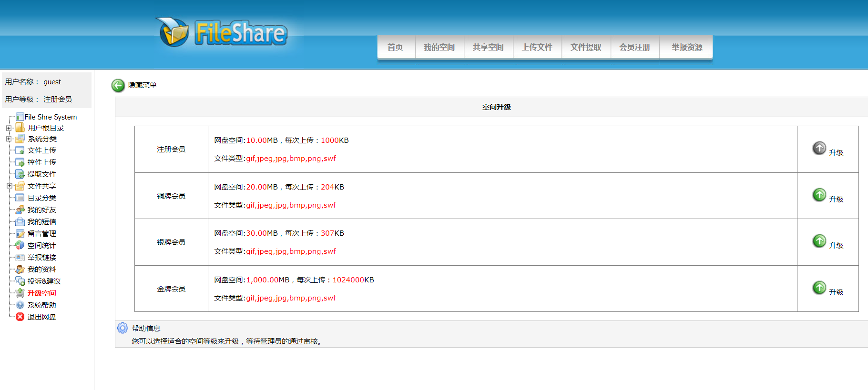The width and height of the screenshot is (868, 390).
Task: Open 目录分类 from the sidebar tree
Action: pyautogui.click(x=42, y=198)
